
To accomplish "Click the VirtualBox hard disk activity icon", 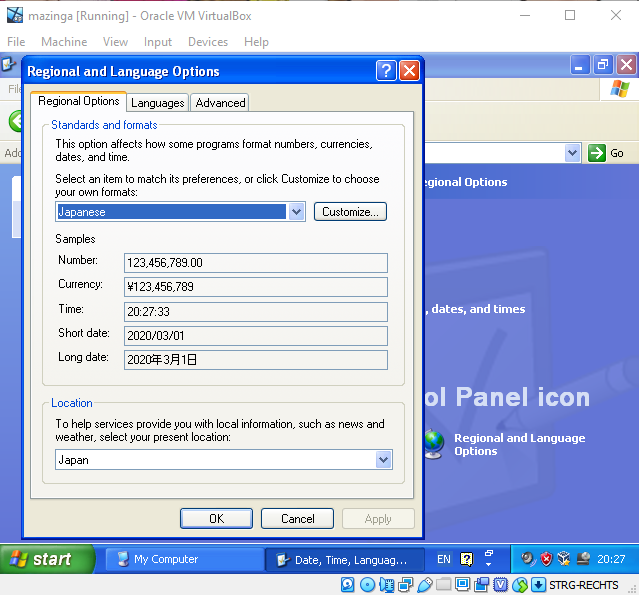I will [x=347, y=585].
